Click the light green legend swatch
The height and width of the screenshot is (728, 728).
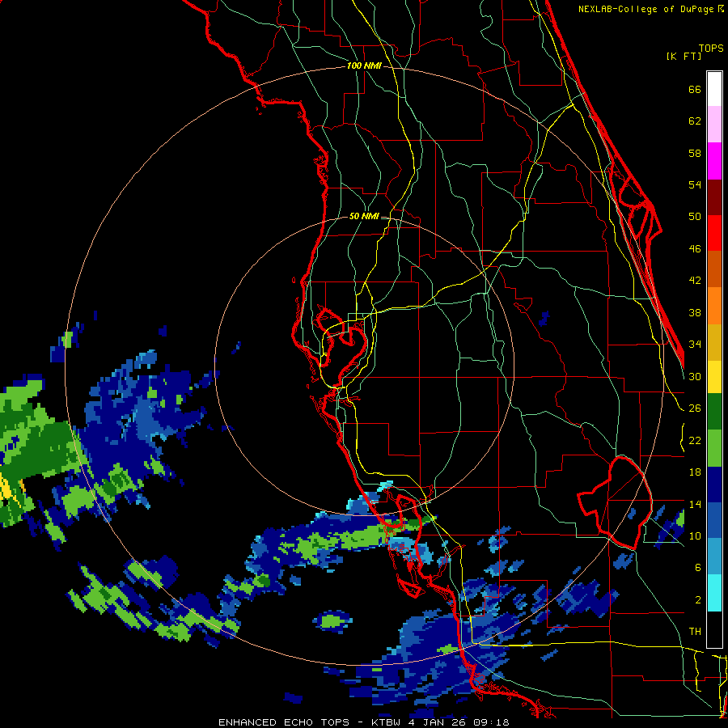coord(714,448)
